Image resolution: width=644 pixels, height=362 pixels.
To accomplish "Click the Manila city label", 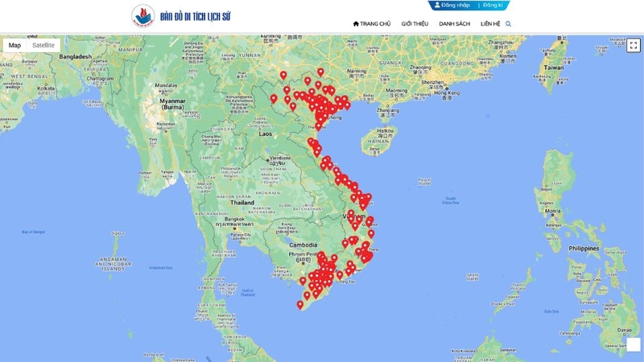I will tap(552, 211).
